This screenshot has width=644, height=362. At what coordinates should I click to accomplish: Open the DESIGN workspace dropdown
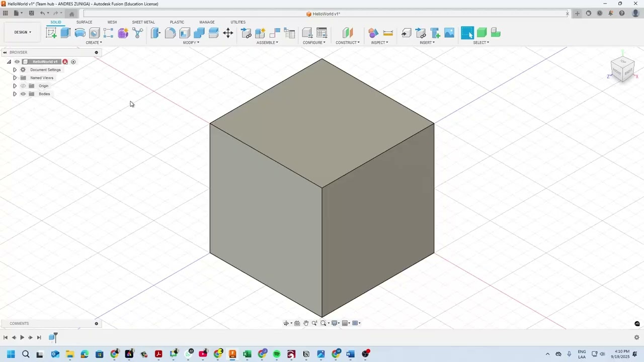(x=22, y=32)
